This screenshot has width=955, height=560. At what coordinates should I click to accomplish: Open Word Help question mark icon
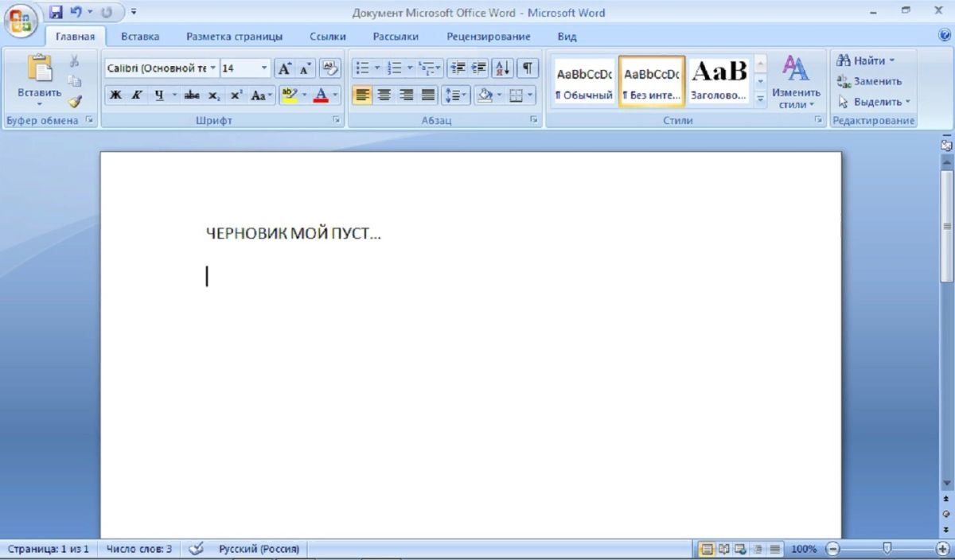point(945,35)
